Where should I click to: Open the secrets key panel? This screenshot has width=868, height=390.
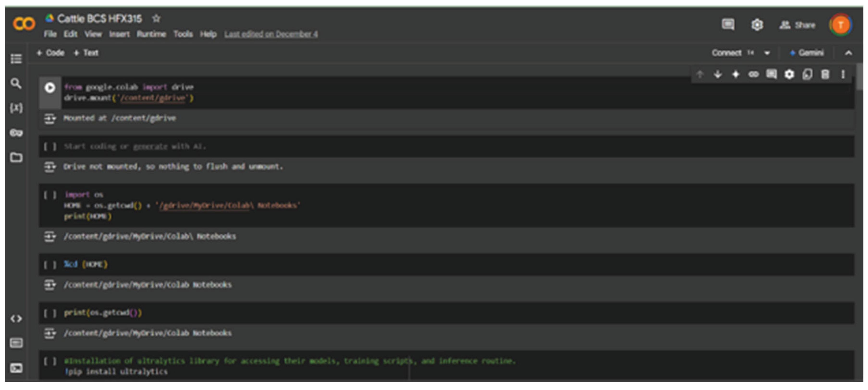coord(16,133)
